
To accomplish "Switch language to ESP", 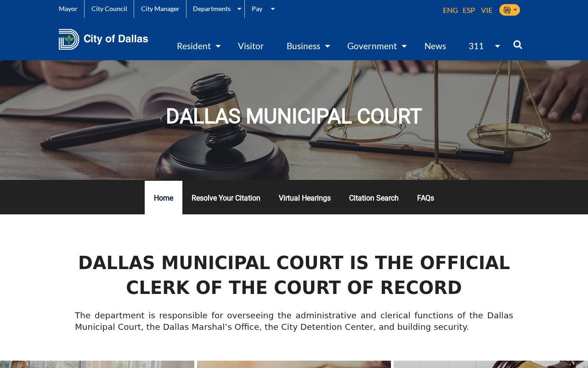I will point(469,10).
